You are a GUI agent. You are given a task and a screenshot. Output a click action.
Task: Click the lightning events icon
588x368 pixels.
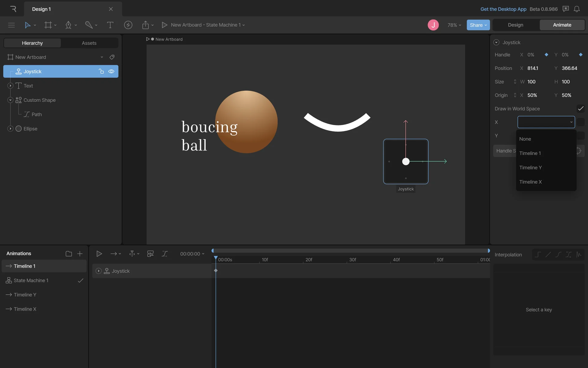pos(128,25)
